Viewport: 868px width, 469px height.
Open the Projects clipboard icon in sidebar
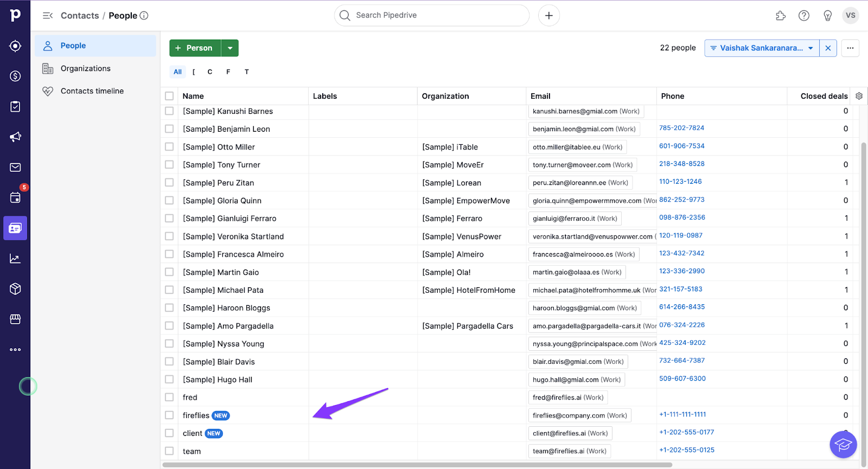tap(15, 107)
